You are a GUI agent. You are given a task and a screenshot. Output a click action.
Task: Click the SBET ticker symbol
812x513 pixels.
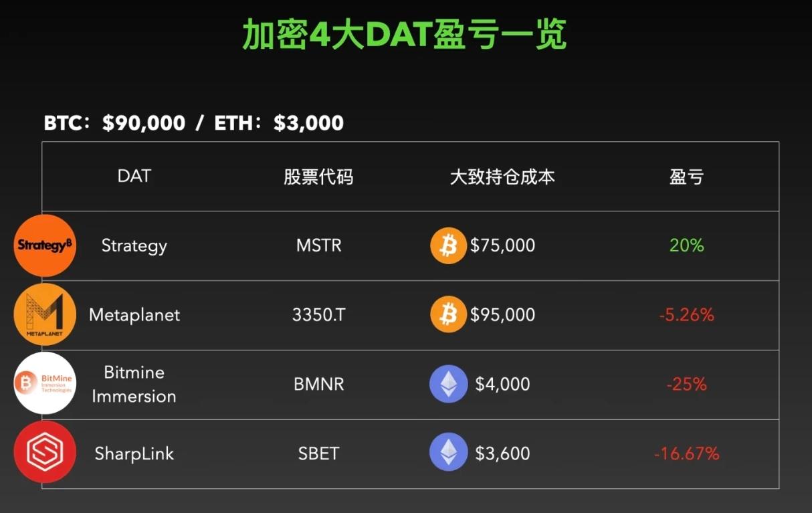[318, 453]
